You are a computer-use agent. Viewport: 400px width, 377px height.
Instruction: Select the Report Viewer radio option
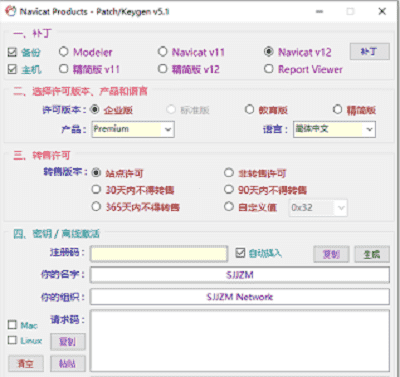pyautogui.click(x=269, y=69)
